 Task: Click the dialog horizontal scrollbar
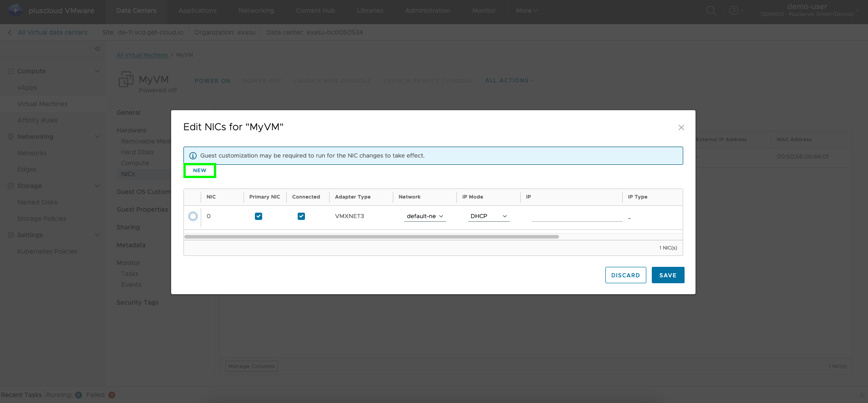click(x=371, y=237)
